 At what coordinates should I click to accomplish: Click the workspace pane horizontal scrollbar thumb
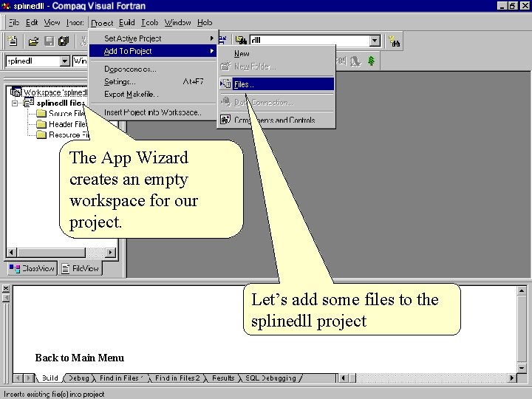[51, 252]
